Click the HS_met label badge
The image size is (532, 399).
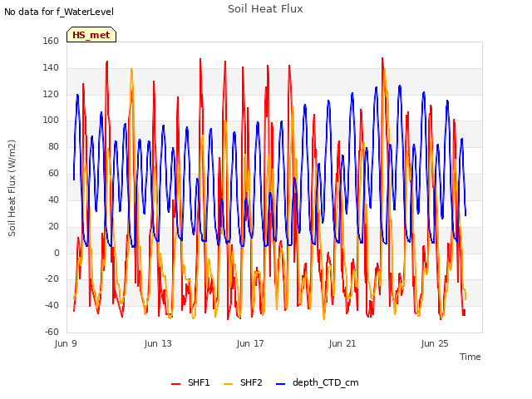[x=91, y=35]
